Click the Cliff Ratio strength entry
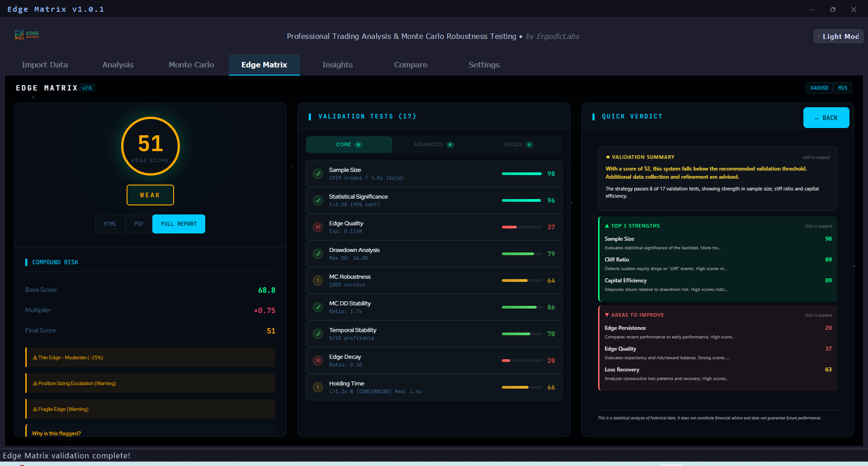 click(x=717, y=264)
